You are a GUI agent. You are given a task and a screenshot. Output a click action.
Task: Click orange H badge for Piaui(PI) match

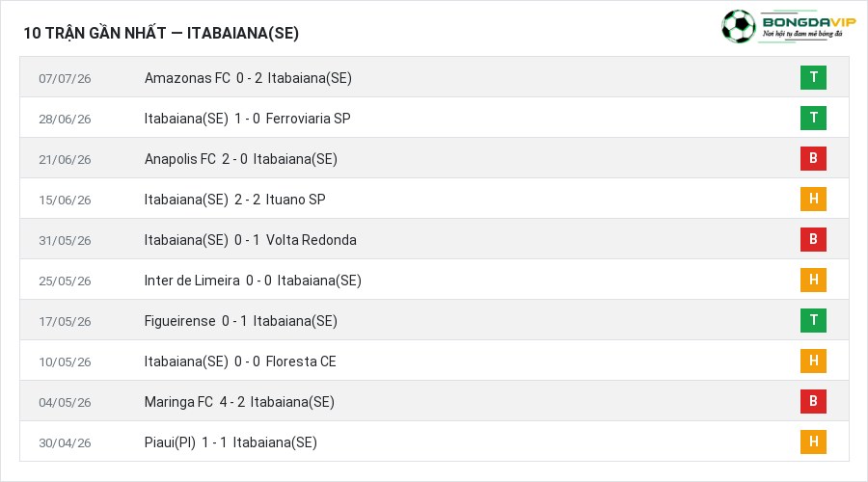[813, 442]
